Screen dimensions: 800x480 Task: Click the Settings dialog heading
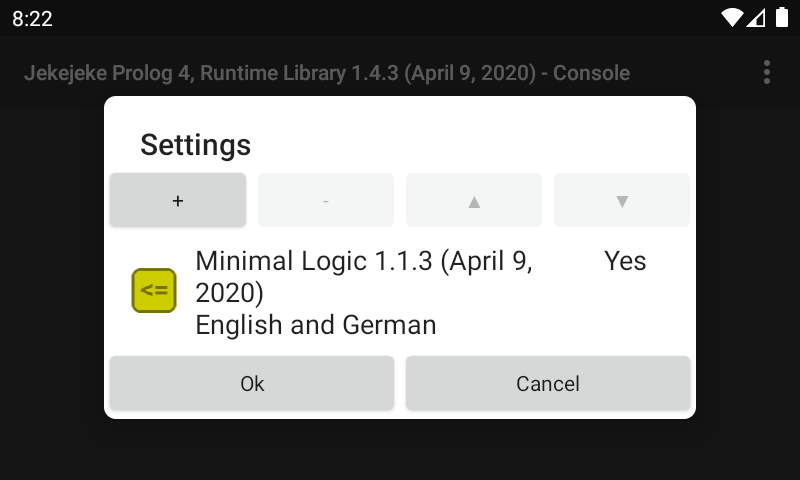point(195,145)
